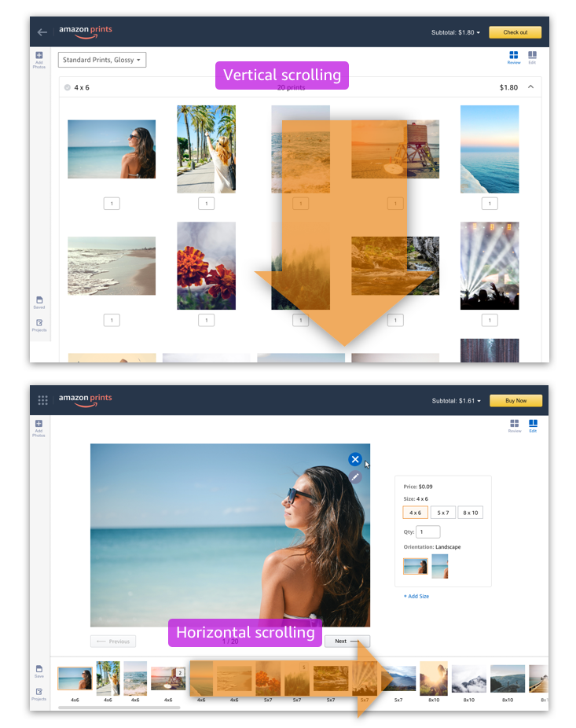This screenshot has height=728, width=576.
Task: Select ocean horizon sunset photo in the grid
Action: [x=490, y=149]
